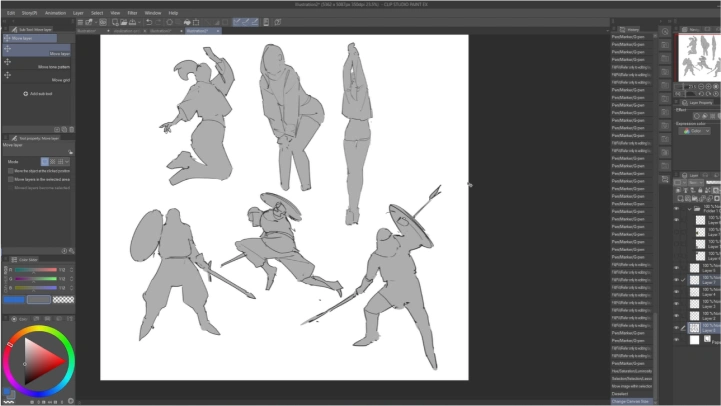Click the Open file folder icon
This screenshot has height=406, width=721.
pyautogui.click(x=124, y=22)
